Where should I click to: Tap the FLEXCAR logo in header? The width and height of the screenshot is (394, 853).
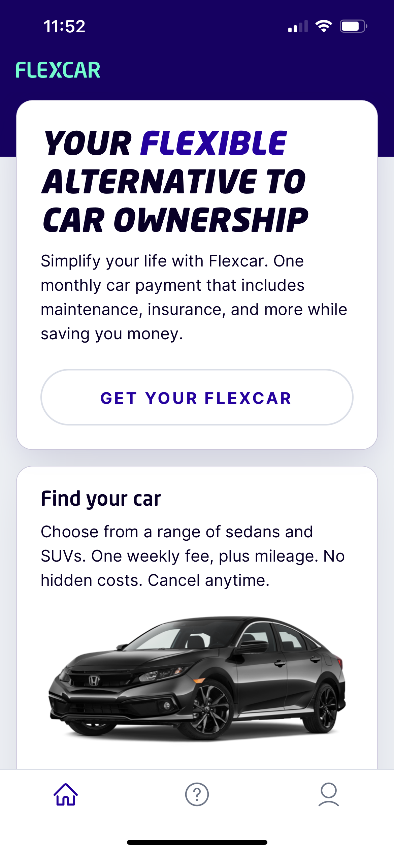[x=58, y=70]
